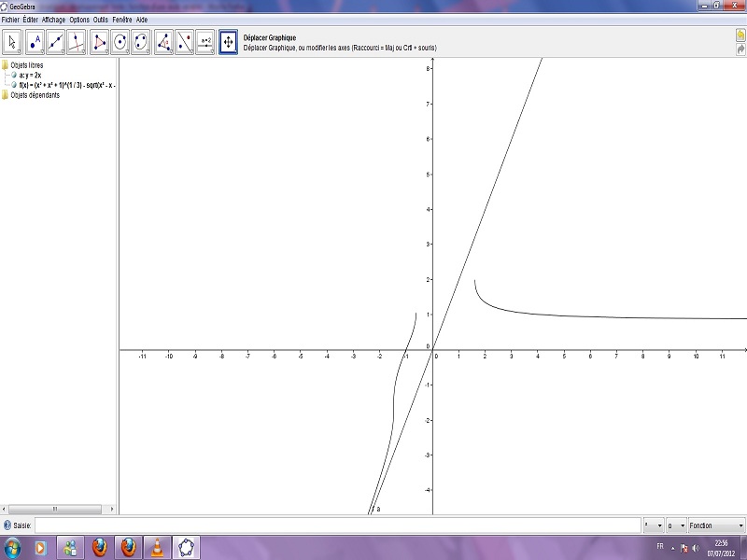Toggle visibility of line a: y = 2x
Image resolution: width=747 pixels, height=560 pixels.
click(14, 75)
